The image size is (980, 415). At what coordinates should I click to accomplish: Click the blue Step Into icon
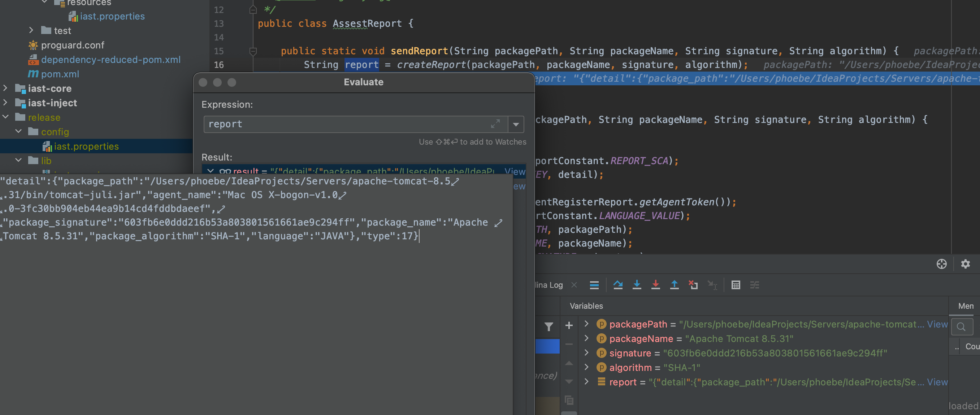(637, 285)
